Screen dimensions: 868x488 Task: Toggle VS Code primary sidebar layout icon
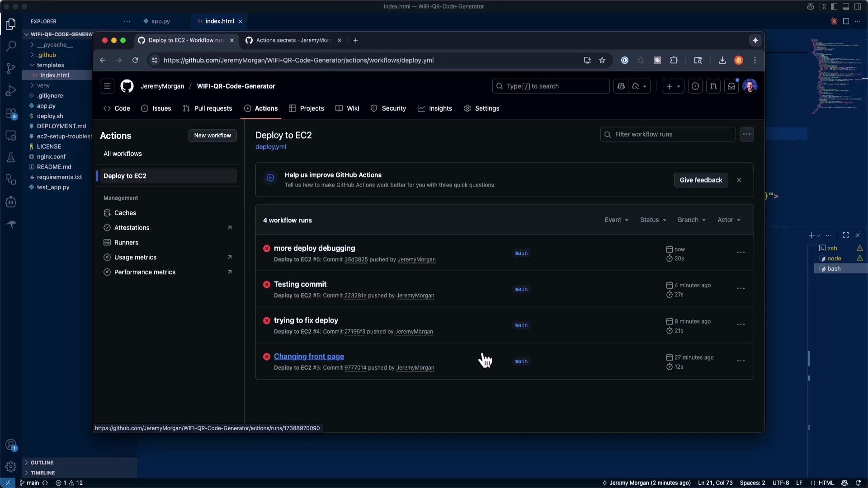click(834, 6)
